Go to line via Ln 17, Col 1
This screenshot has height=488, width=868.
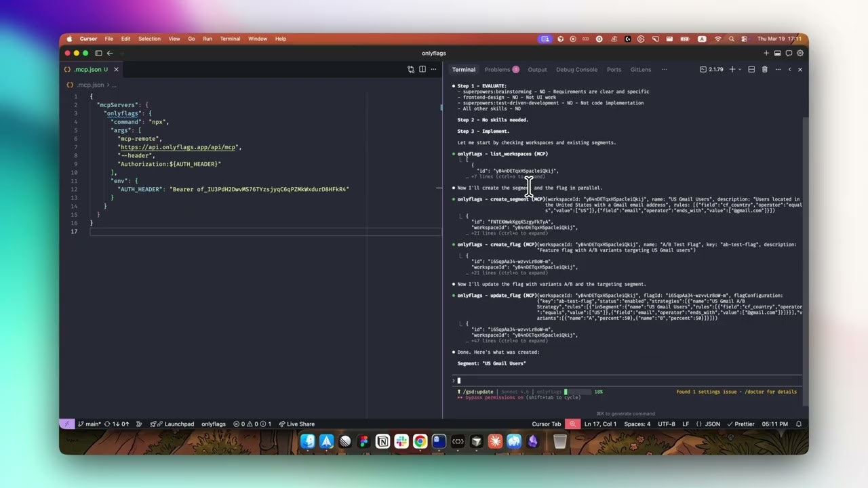pos(601,424)
